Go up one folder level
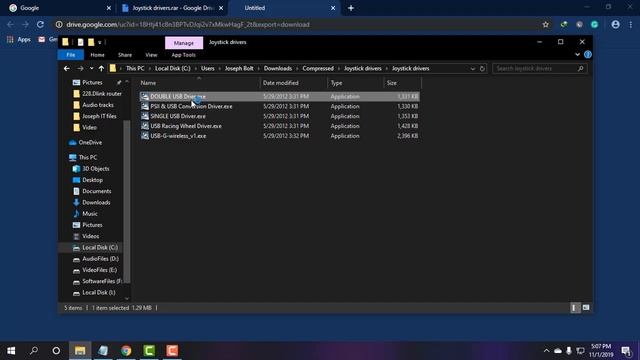The width and height of the screenshot is (640, 360). pos(101,69)
